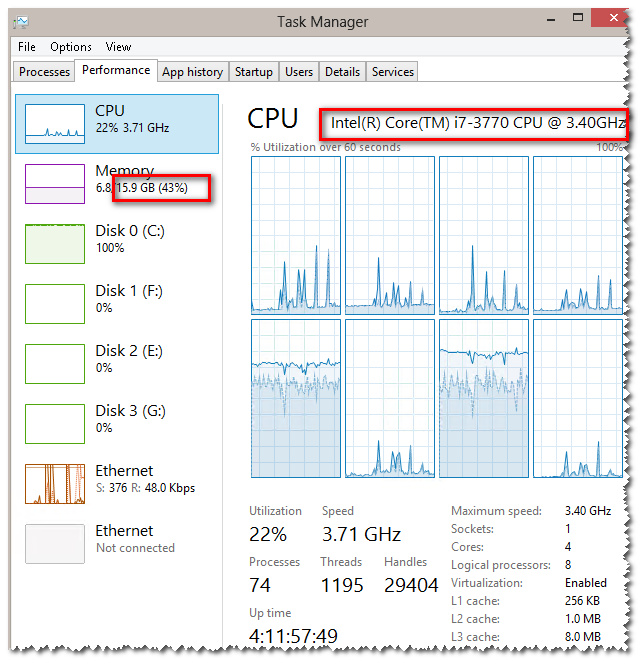Image resolution: width=644 pixels, height=665 pixels.
Task: Click the first logical processor graph
Action: pyautogui.click(x=296, y=235)
